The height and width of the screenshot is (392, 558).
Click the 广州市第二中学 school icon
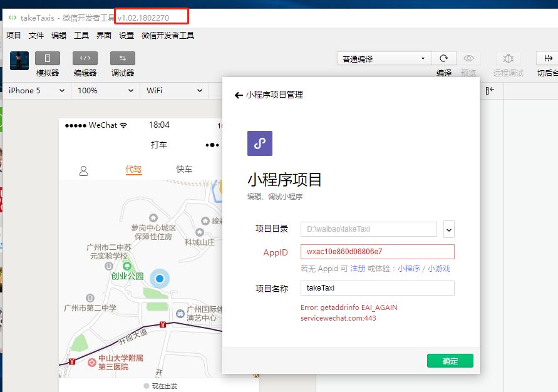tap(90, 297)
